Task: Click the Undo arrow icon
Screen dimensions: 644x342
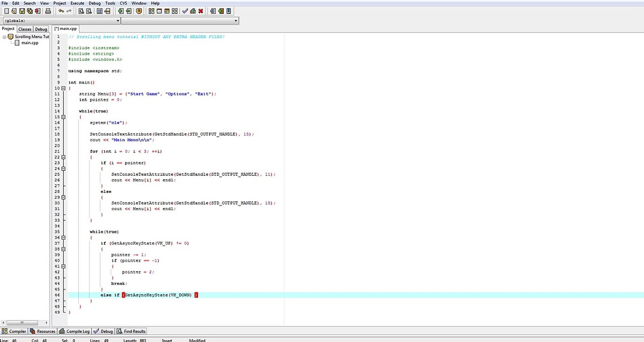Action: pos(61,11)
